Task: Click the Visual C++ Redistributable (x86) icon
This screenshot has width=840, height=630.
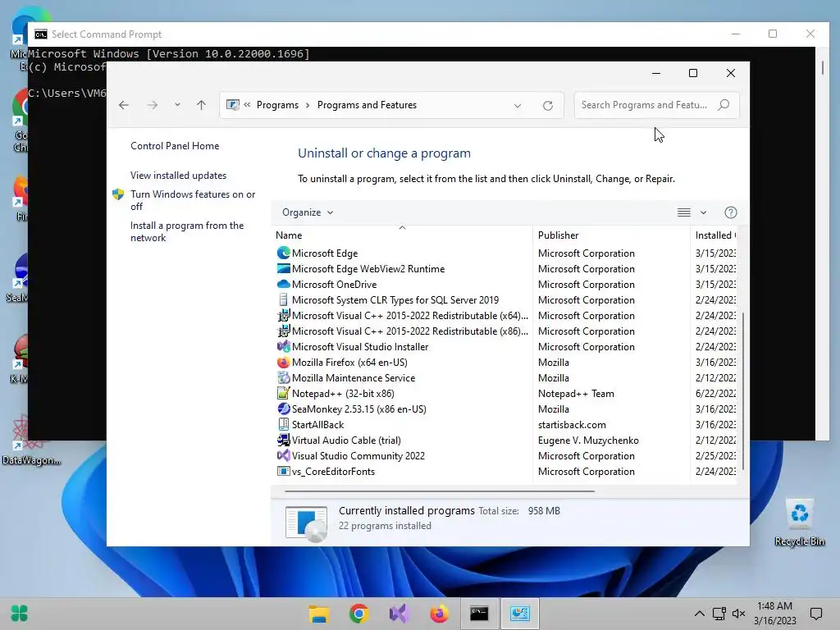Action: click(x=283, y=331)
